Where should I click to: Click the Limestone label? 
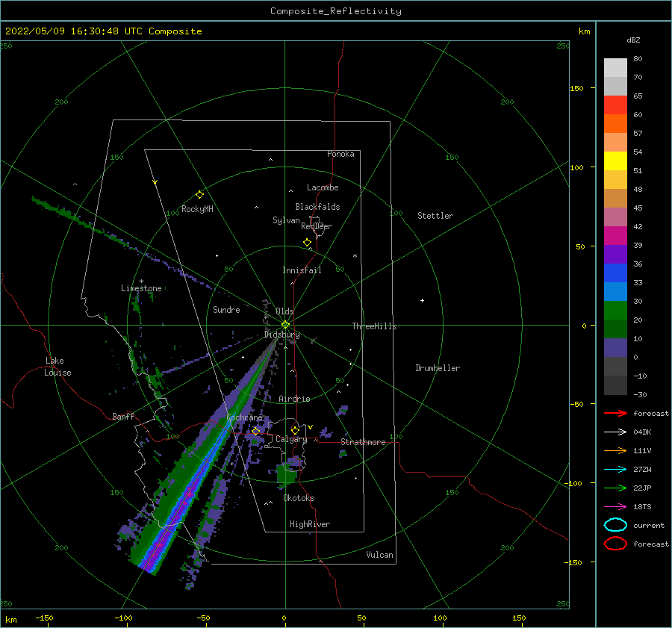[141, 288]
